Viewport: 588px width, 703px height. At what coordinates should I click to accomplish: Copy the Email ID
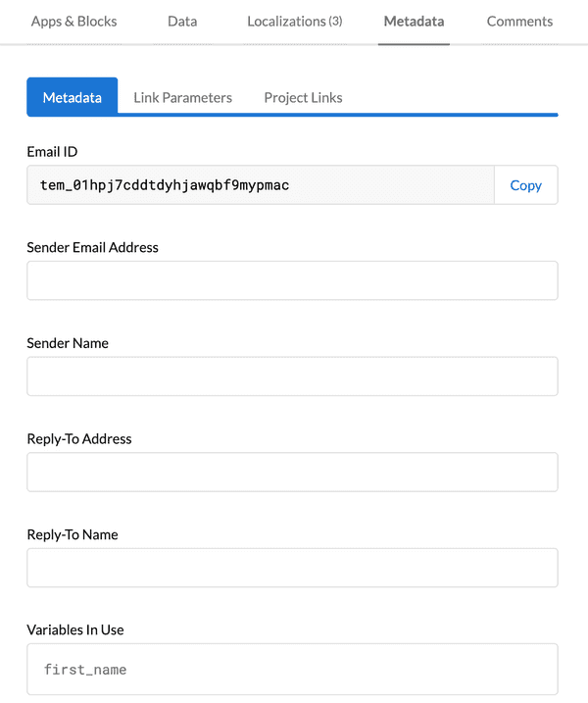[525, 185]
